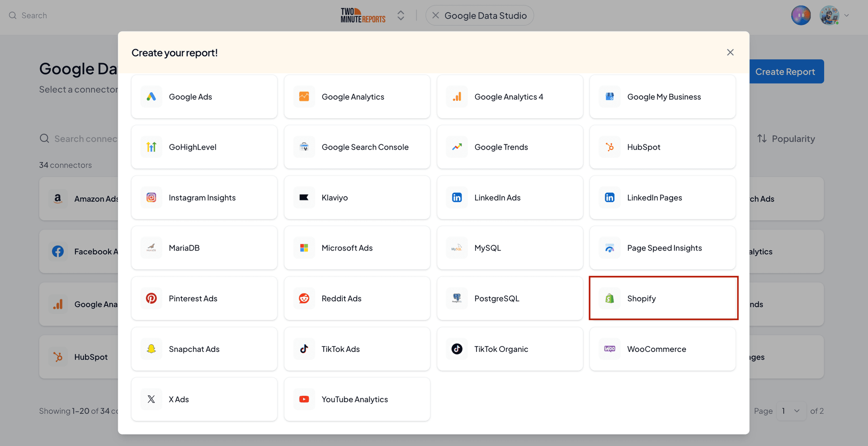This screenshot has height=446, width=868.
Task: Choose the Google Analytics icon
Action: click(x=304, y=97)
